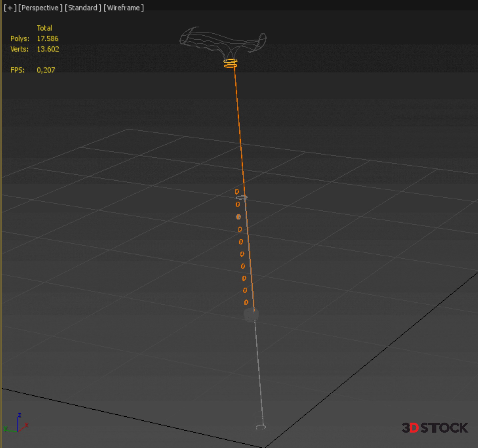This screenshot has height=448, width=478.
Task: Select the topmost small orange ring beside the pole
Action: click(237, 192)
